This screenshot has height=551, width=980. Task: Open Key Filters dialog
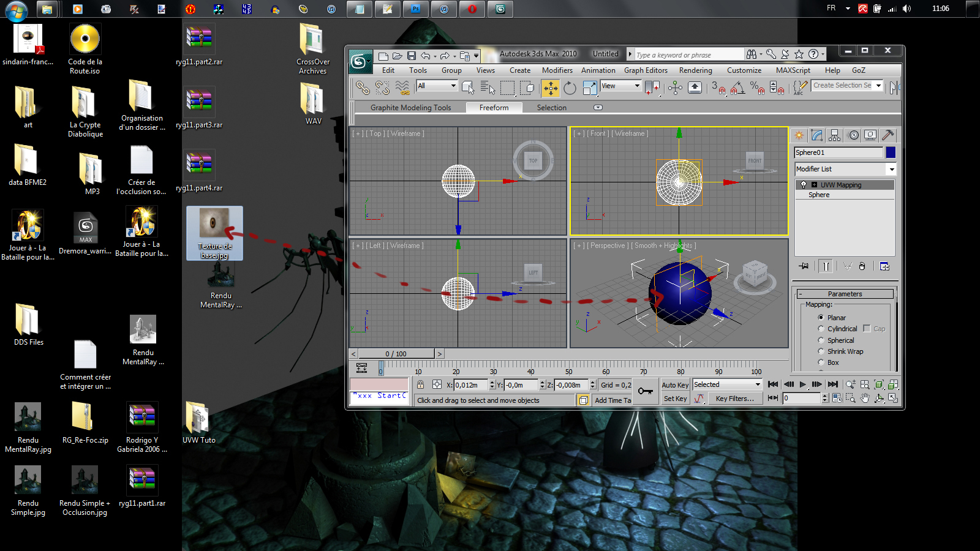[735, 399]
